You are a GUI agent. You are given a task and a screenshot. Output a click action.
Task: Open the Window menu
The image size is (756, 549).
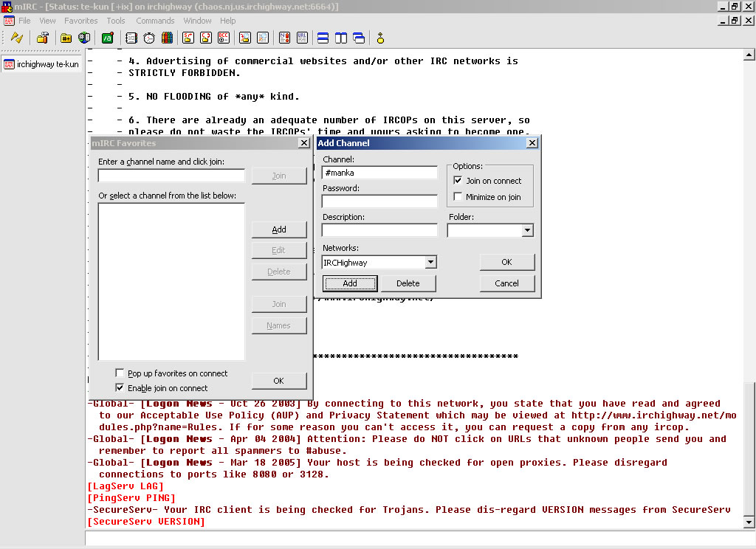pos(197,21)
